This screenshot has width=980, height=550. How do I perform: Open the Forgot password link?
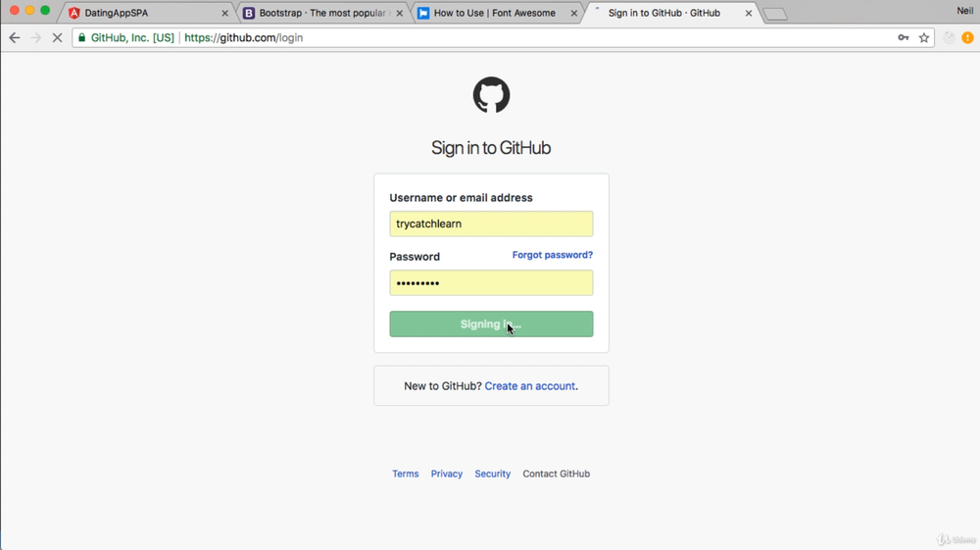click(x=553, y=255)
